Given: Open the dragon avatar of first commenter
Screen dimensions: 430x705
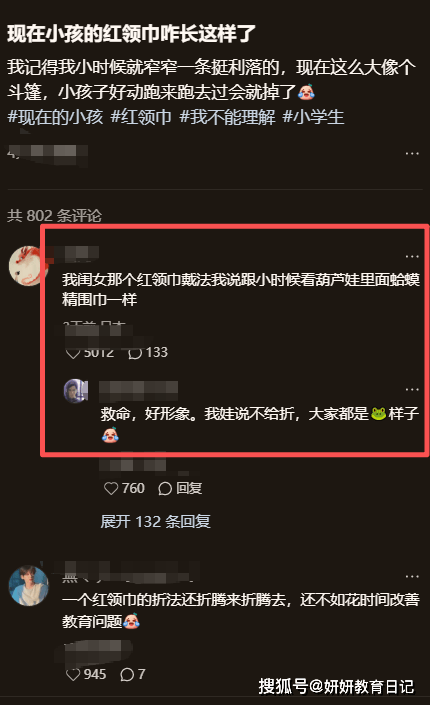Looking at the screenshot, I should pos(29,266).
